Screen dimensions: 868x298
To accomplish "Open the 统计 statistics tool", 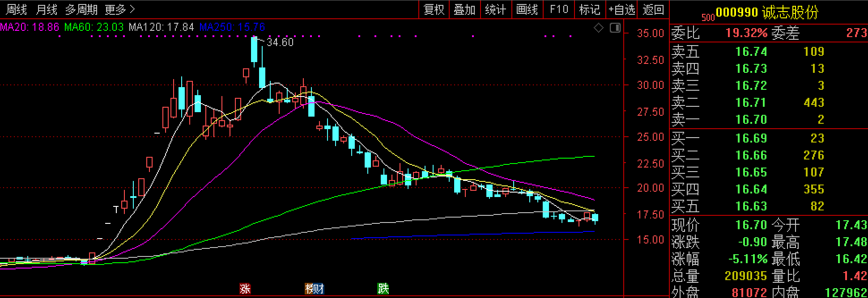I will tap(496, 9).
